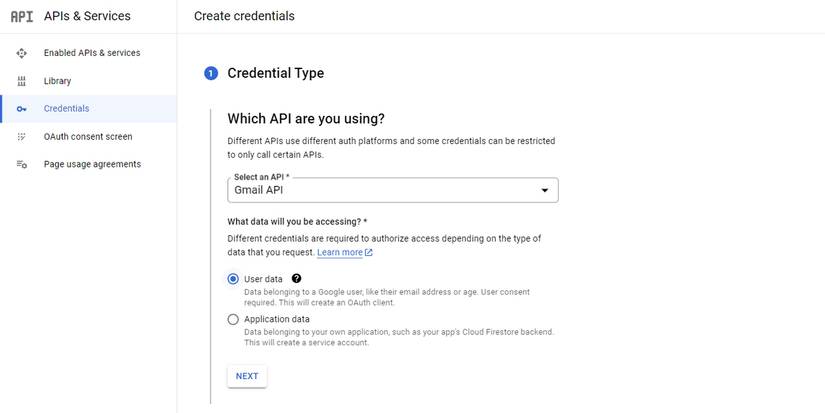The image size is (825, 413).
Task: Select the Application data radio button
Action: point(233,320)
